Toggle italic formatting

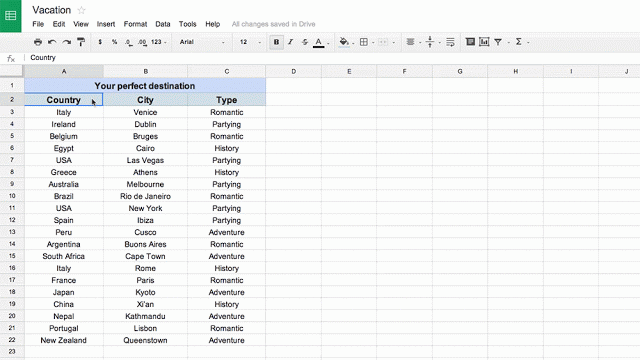click(290, 42)
